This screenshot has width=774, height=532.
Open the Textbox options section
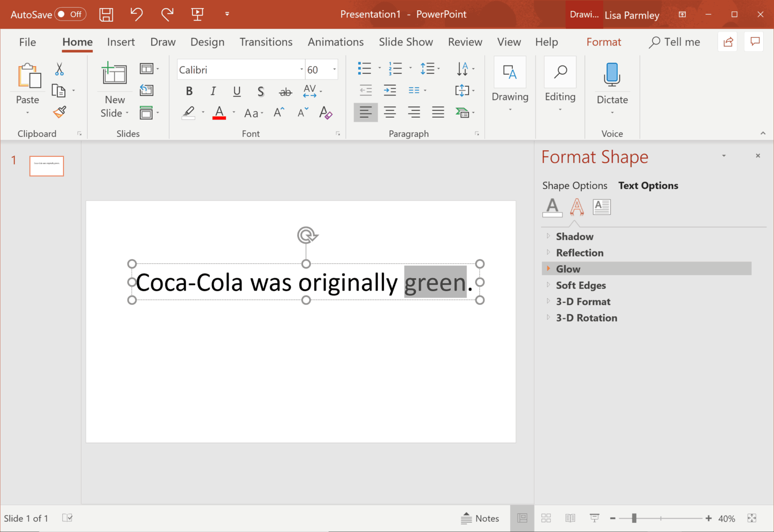coord(602,207)
